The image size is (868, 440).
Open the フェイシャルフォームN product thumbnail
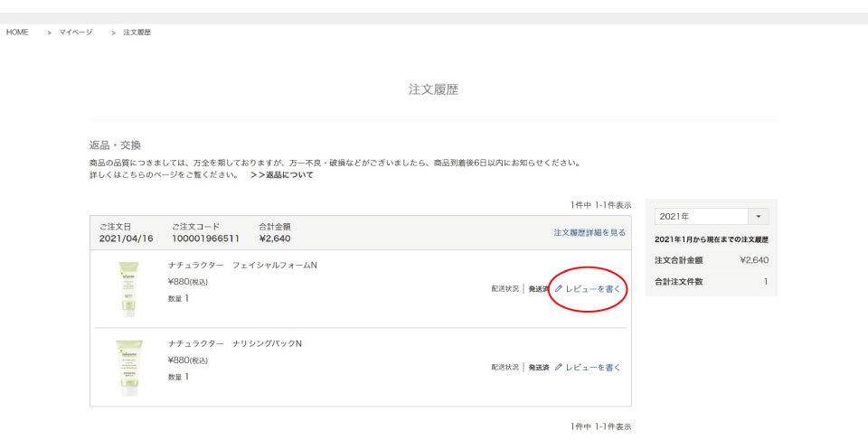[x=128, y=288]
